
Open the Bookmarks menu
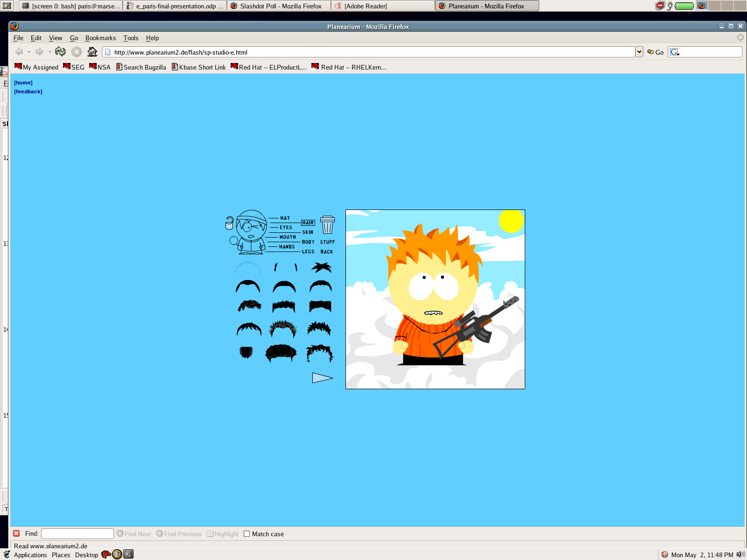pos(100,38)
